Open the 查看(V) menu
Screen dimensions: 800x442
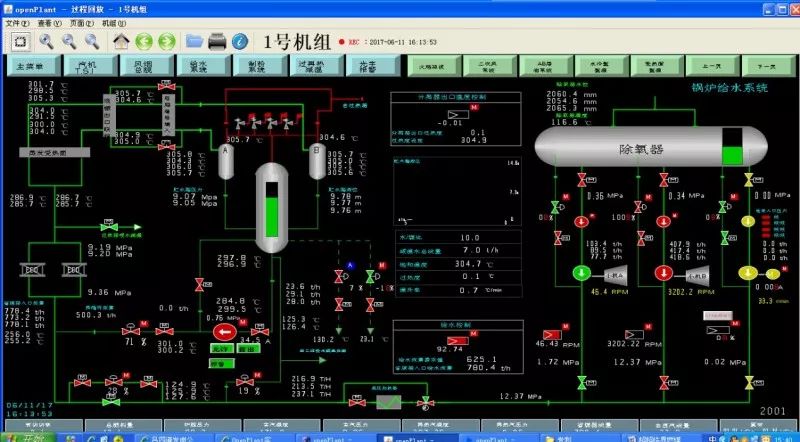click(x=47, y=20)
